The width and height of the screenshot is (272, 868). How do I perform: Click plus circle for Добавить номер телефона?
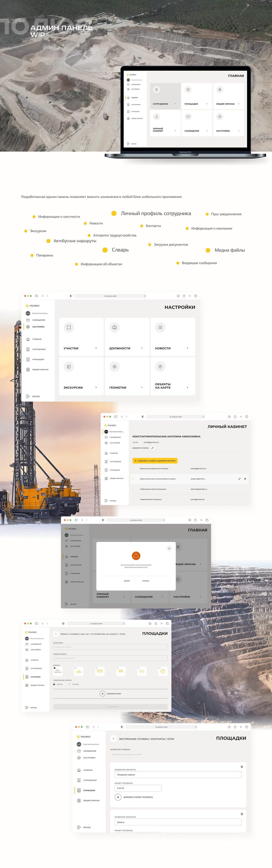coord(118,797)
